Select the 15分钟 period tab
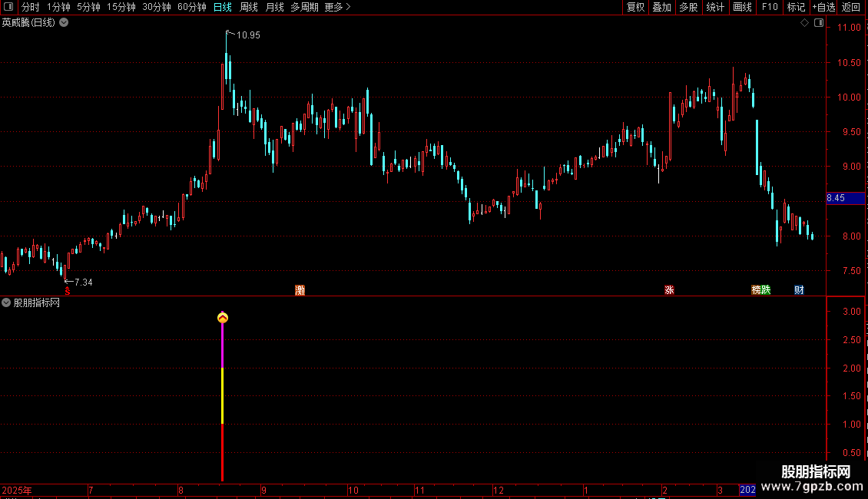This screenshot has width=868, height=499. click(121, 7)
